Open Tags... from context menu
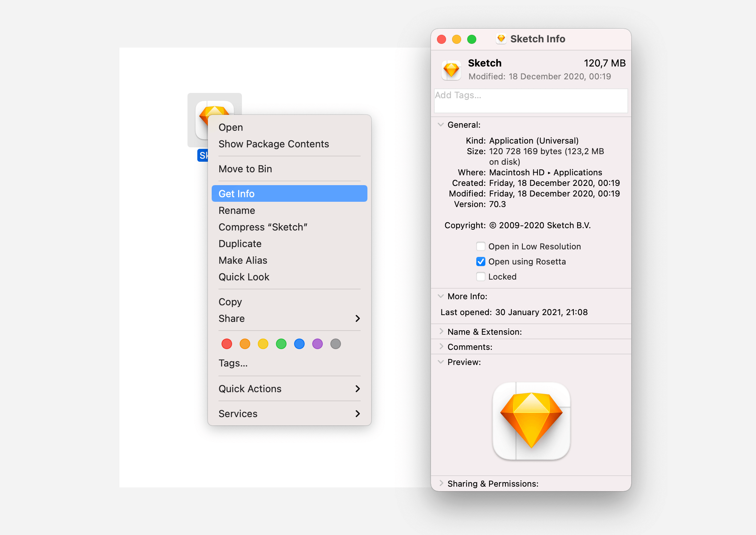The height and width of the screenshot is (535, 756). tap(290, 363)
